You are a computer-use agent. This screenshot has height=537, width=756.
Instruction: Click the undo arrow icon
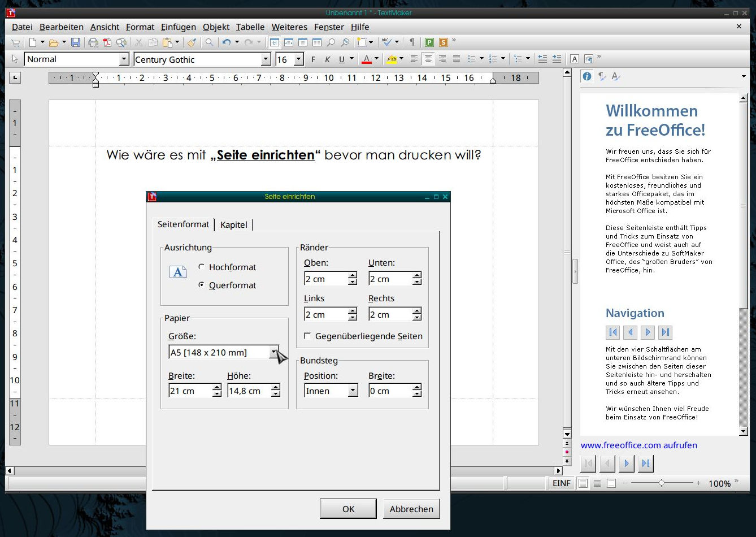click(227, 42)
